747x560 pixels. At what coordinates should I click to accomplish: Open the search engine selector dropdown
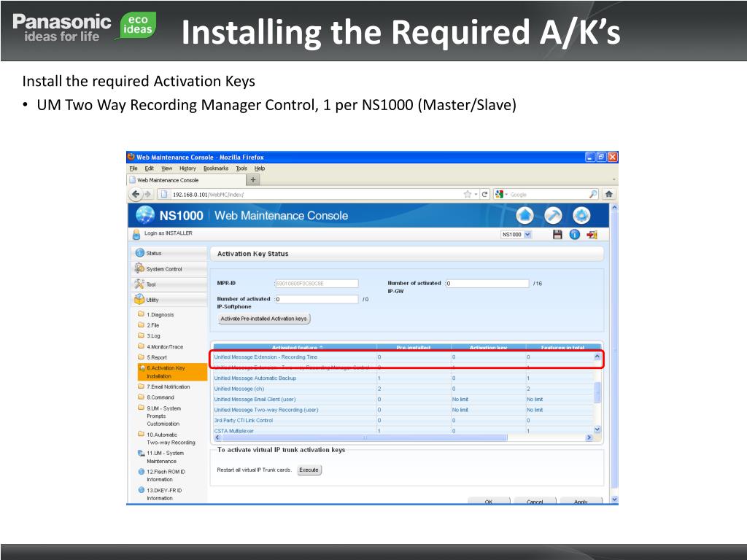(502, 194)
